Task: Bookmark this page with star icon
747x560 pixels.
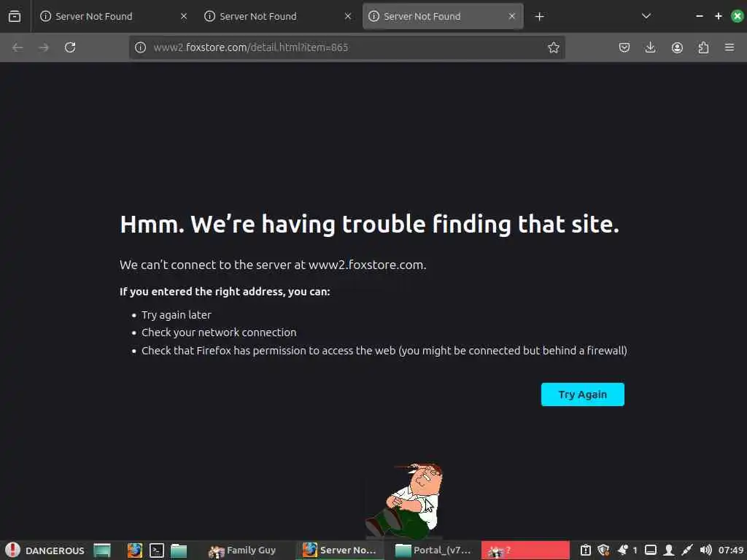Action: pyautogui.click(x=553, y=47)
